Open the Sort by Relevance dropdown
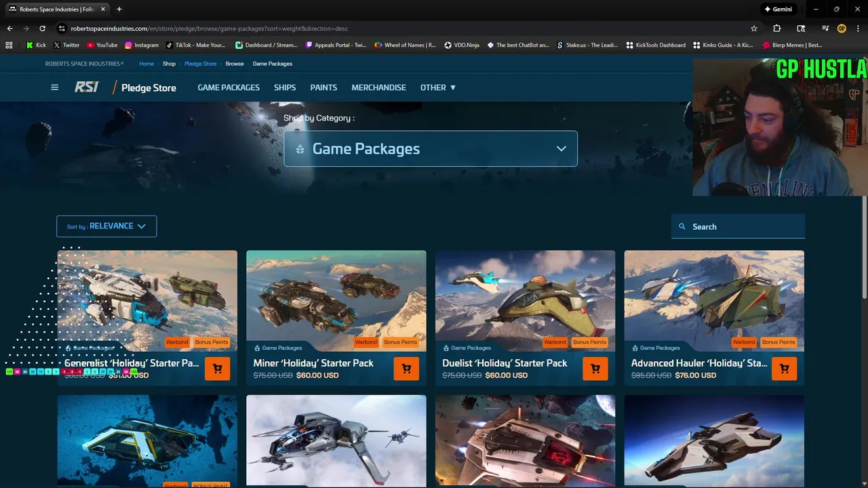This screenshot has height=488, width=868. coord(106,226)
